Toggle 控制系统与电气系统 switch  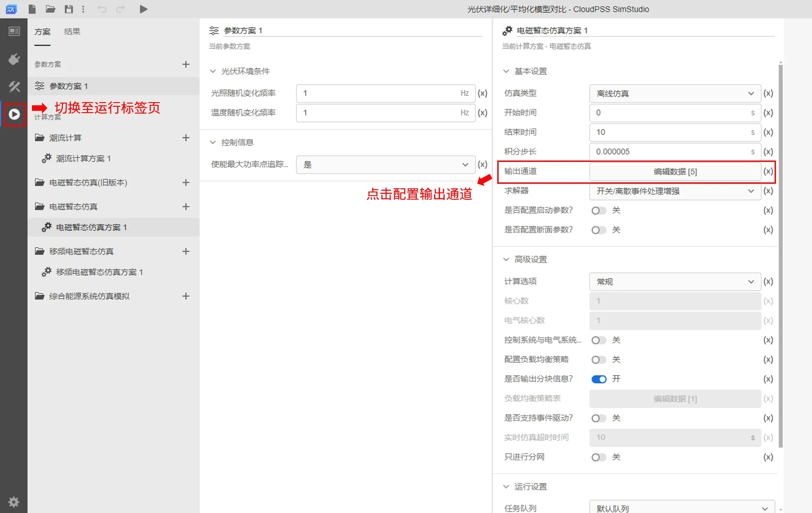599,340
